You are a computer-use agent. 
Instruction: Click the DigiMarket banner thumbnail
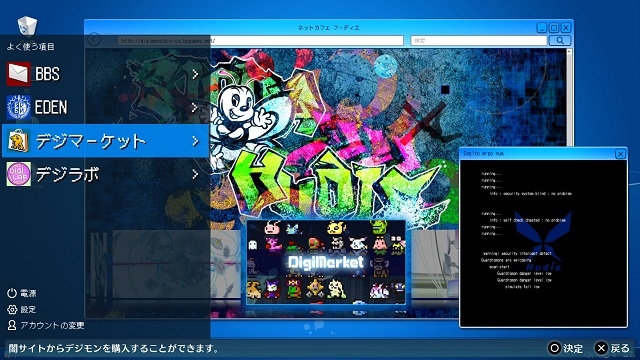pyautogui.click(x=326, y=262)
